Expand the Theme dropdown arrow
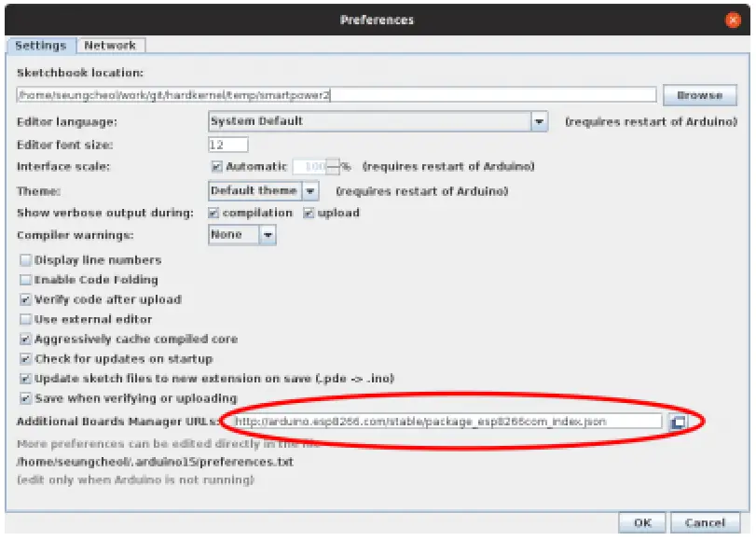Image resolution: width=756 pixels, height=541 pixels. (x=310, y=191)
